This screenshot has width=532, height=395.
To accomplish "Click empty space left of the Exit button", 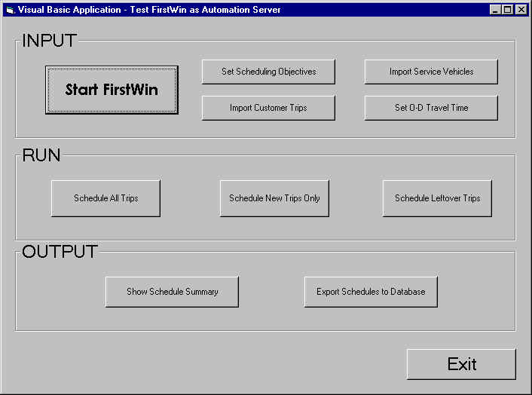I will 226,364.
